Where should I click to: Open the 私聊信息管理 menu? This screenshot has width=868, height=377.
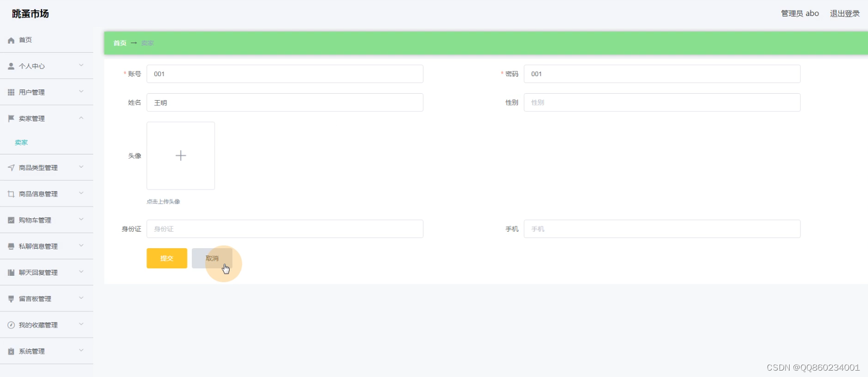(46, 247)
